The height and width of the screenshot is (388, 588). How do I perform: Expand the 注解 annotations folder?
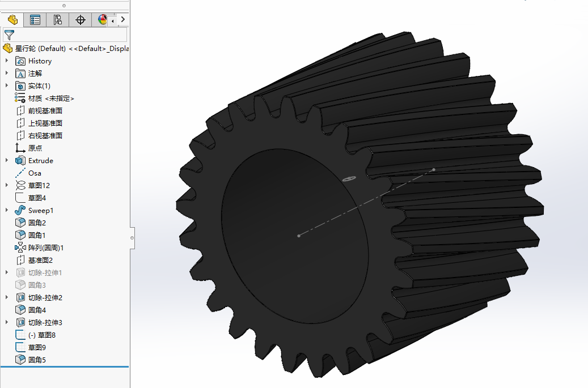point(6,73)
